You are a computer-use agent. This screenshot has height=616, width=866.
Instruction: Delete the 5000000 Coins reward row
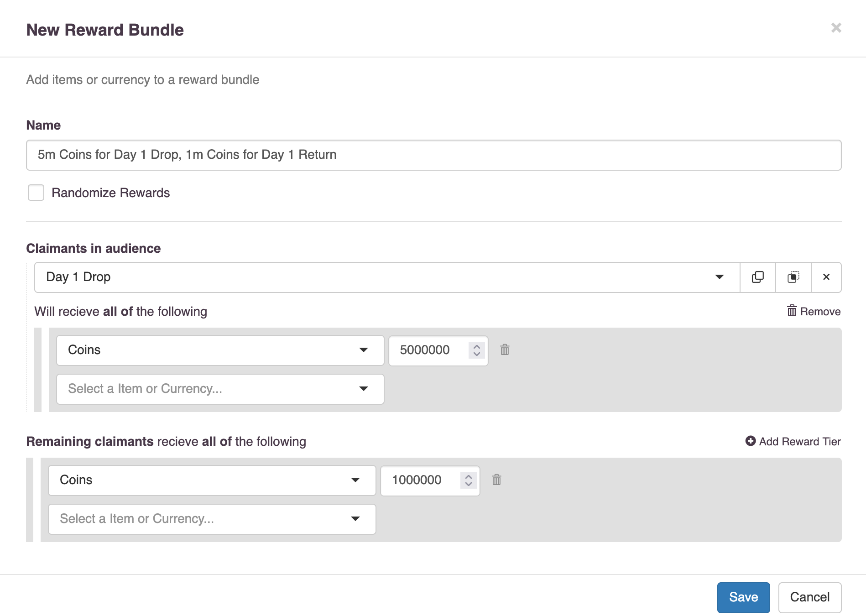[x=505, y=350]
